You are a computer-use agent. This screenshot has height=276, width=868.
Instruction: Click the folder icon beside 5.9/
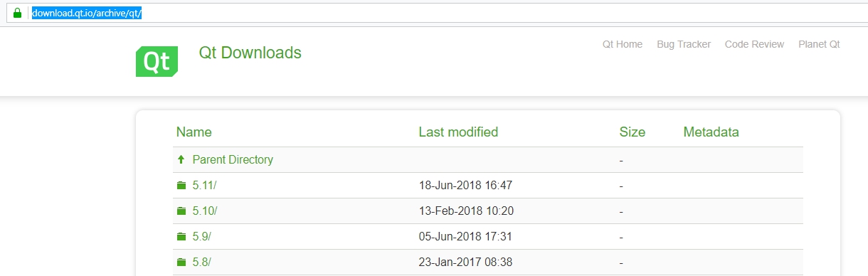tap(181, 237)
